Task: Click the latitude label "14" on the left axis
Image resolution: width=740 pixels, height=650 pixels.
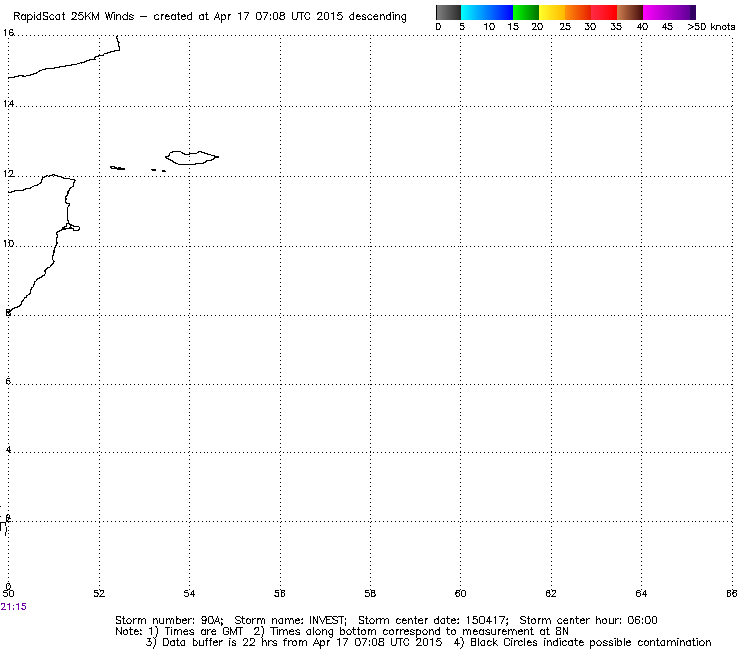Action: [8, 103]
